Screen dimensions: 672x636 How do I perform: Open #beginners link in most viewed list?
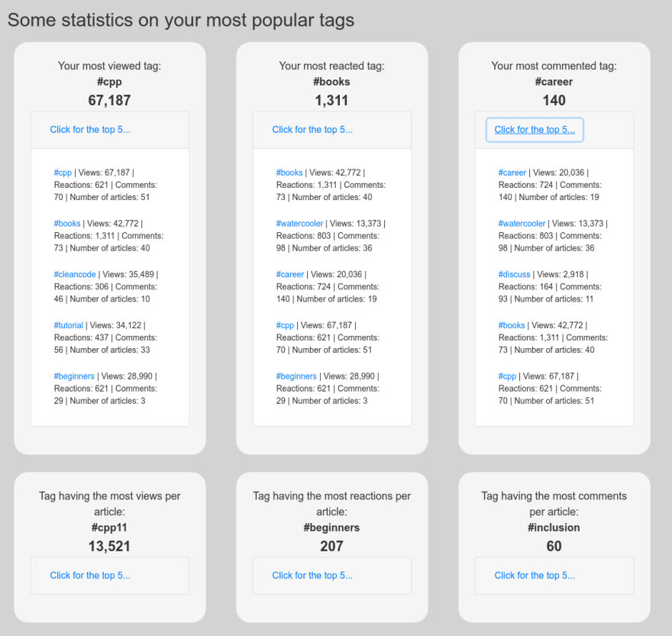point(74,376)
